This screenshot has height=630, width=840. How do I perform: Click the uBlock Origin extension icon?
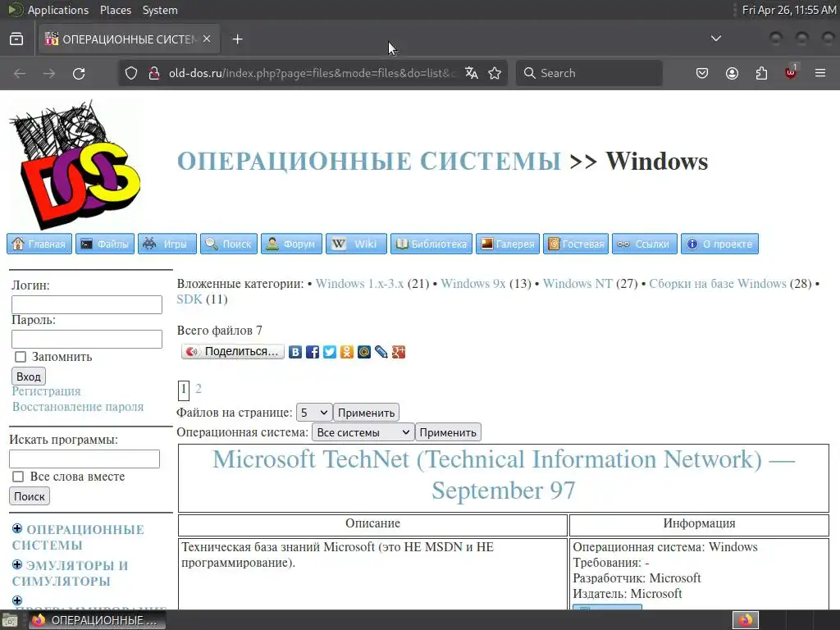tap(791, 72)
